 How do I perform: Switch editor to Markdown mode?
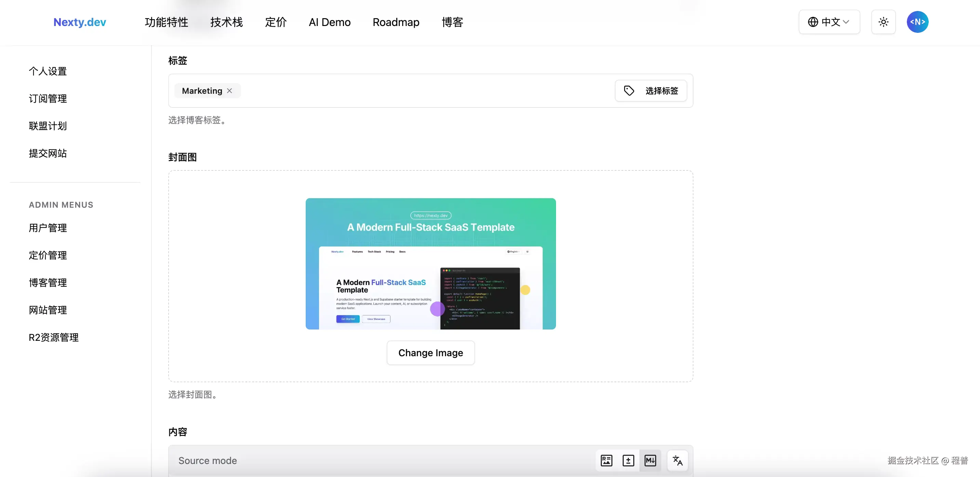coord(651,460)
